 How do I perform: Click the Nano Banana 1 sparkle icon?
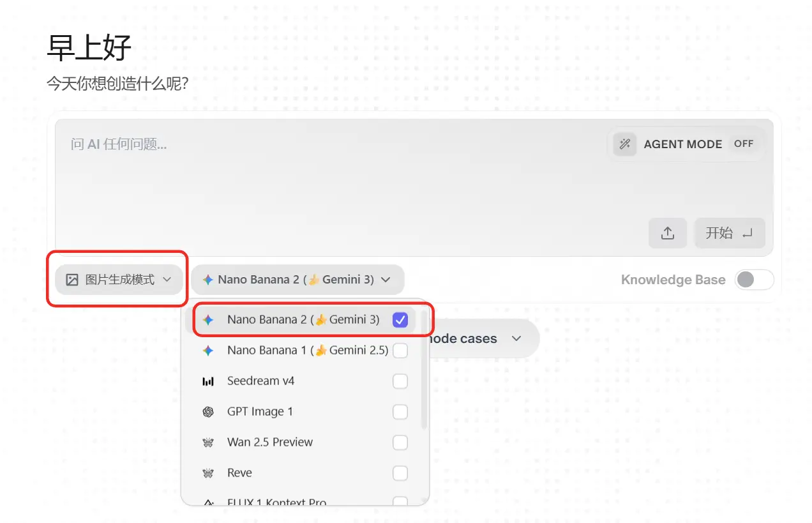click(x=208, y=351)
